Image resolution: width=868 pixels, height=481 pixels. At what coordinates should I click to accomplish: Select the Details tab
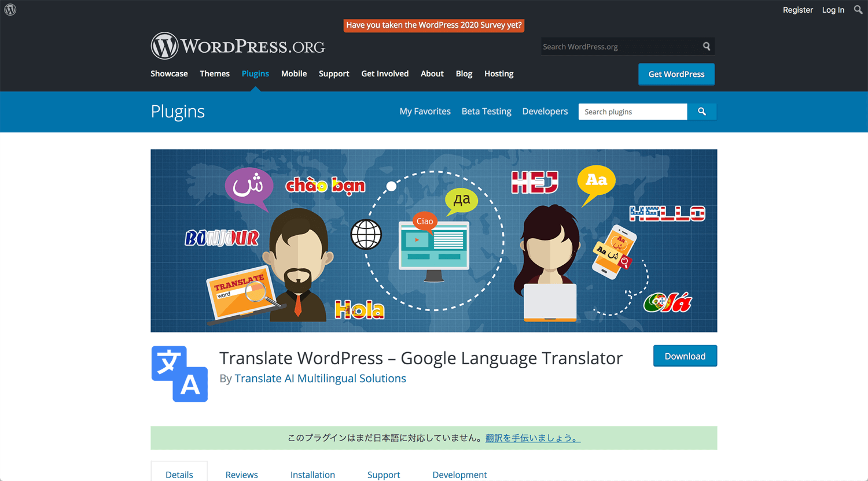(179, 474)
